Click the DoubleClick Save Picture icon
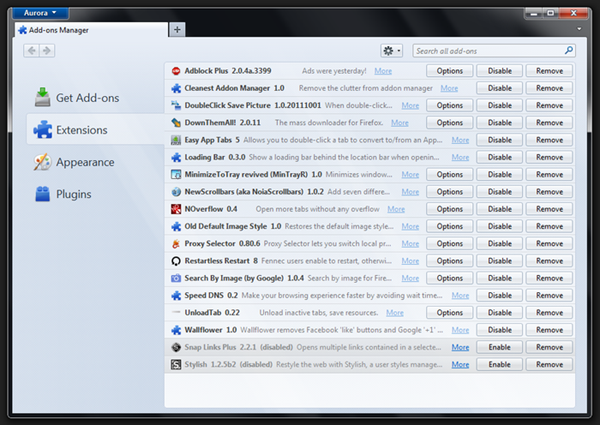600x425 pixels. [x=176, y=106]
